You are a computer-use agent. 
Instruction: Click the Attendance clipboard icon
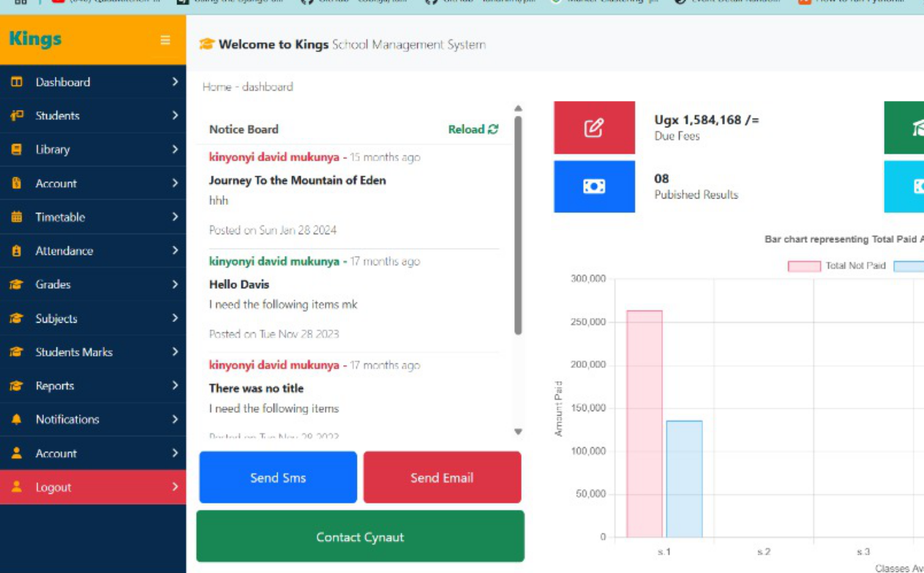point(17,250)
